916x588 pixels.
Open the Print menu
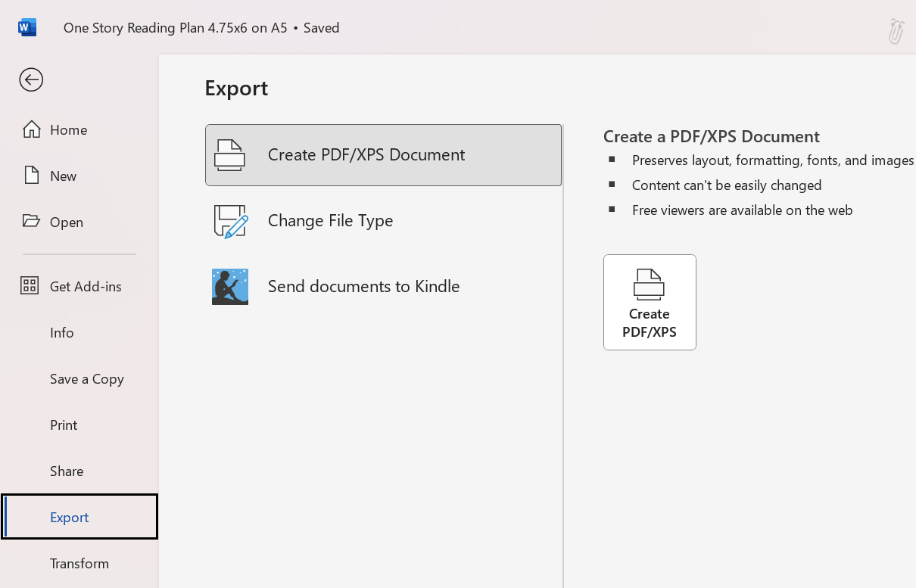63,425
